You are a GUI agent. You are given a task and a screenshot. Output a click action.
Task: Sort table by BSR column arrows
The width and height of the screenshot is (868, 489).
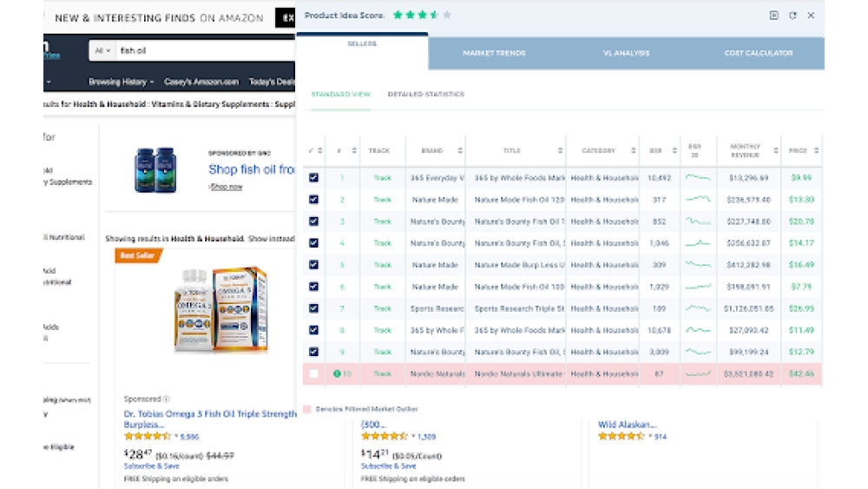click(x=674, y=150)
